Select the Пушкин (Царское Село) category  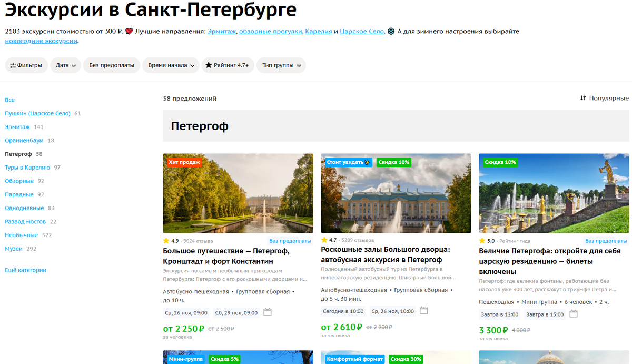point(37,113)
